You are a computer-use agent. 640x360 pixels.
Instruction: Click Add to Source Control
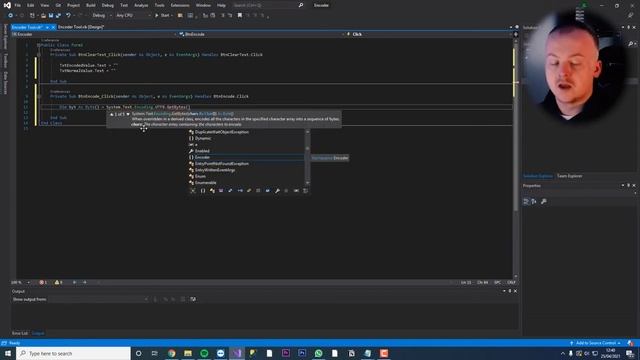point(596,343)
